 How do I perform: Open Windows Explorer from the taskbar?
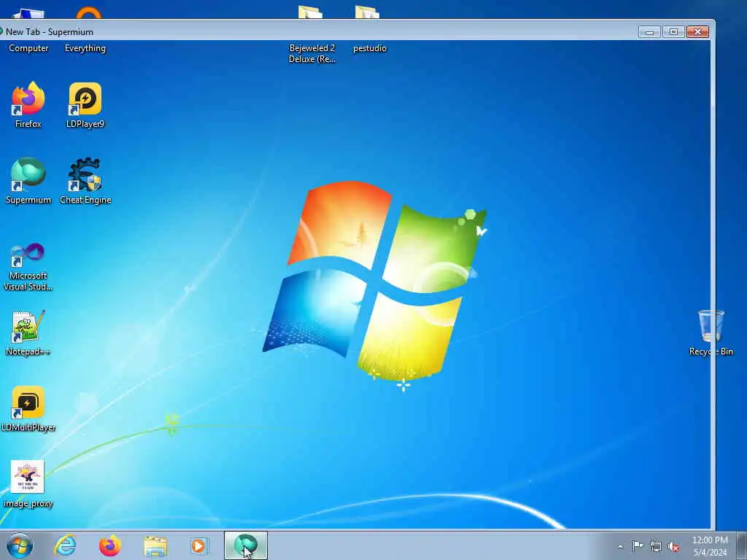[155, 545]
